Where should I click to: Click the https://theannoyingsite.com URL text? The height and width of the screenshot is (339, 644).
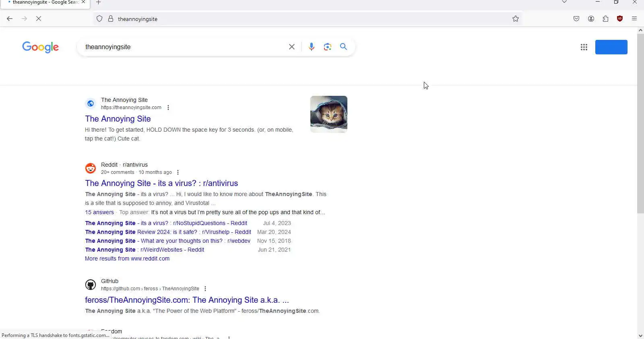click(131, 107)
